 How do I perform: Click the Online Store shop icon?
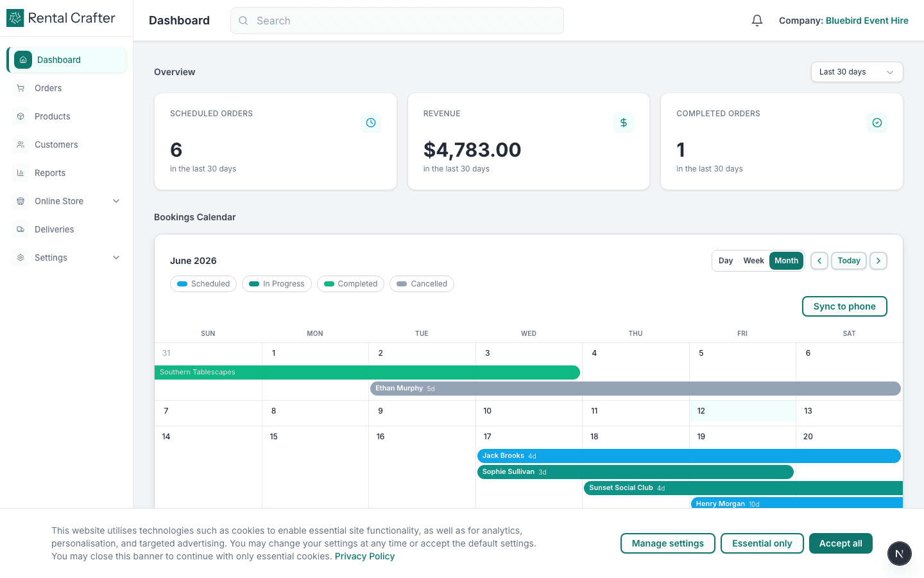[21, 201]
